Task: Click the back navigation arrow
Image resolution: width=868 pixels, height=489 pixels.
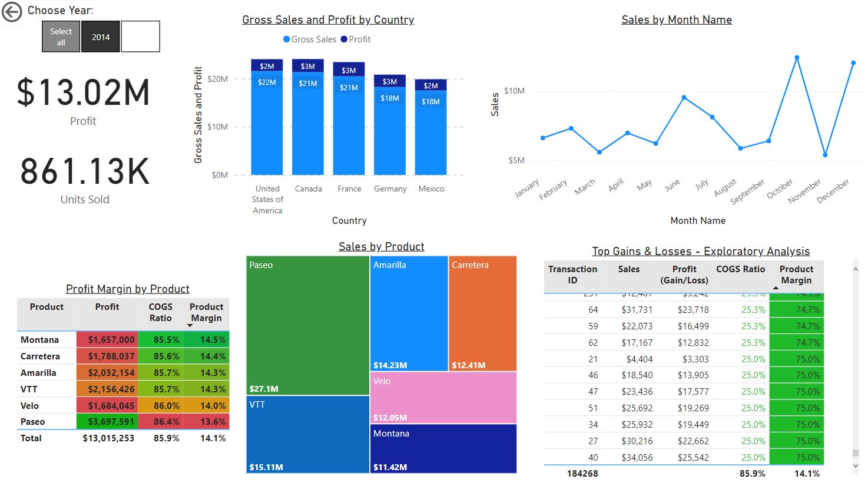Action: point(11,11)
